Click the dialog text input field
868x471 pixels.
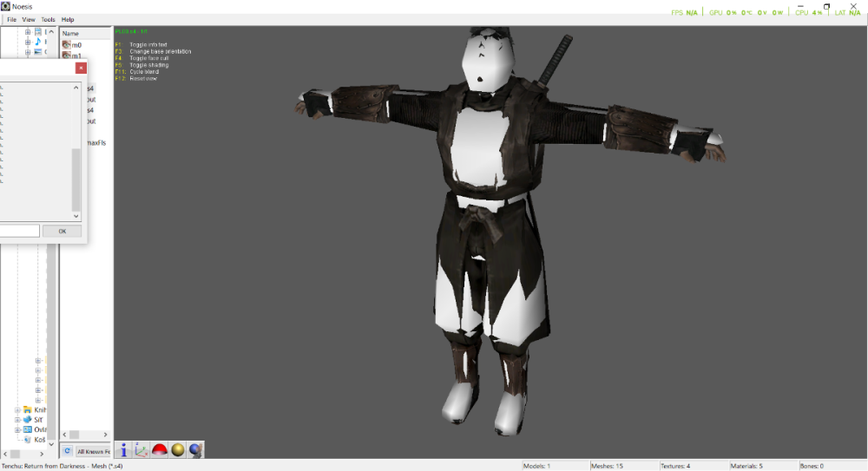click(19, 231)
